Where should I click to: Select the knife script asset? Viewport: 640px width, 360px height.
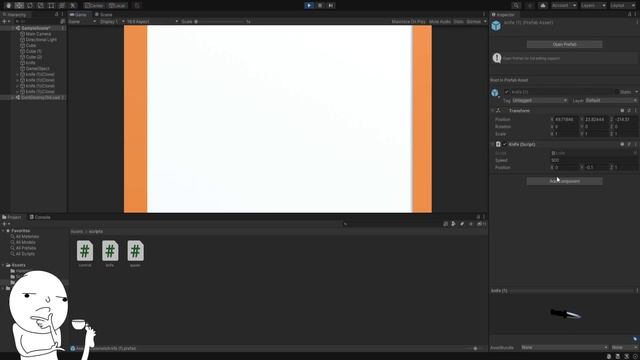click(110, 254)
